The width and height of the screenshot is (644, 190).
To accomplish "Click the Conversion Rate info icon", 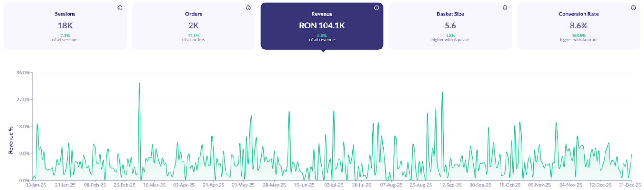I will tap(633, 8).
